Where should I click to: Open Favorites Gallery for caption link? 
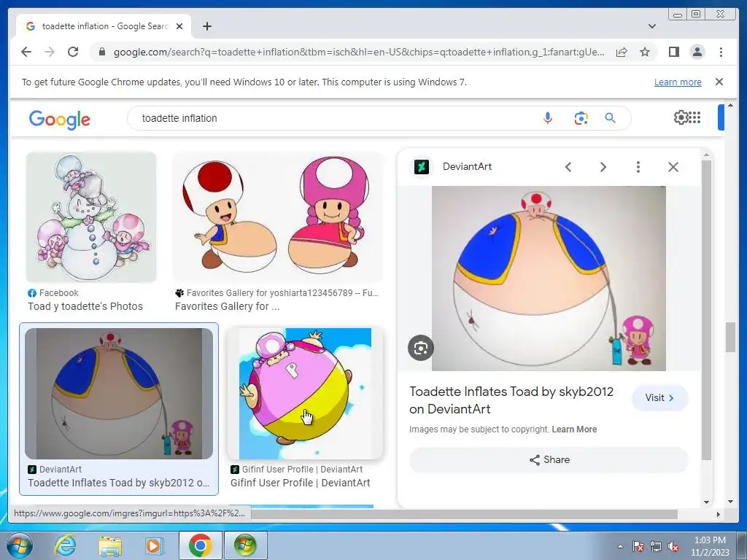pos(228,306)
